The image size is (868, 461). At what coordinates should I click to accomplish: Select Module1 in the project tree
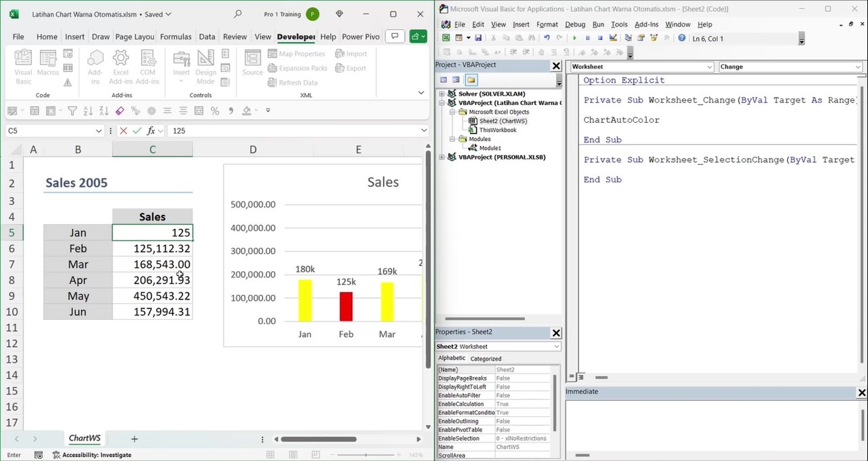pyautogui.click(x=490, y=148)
